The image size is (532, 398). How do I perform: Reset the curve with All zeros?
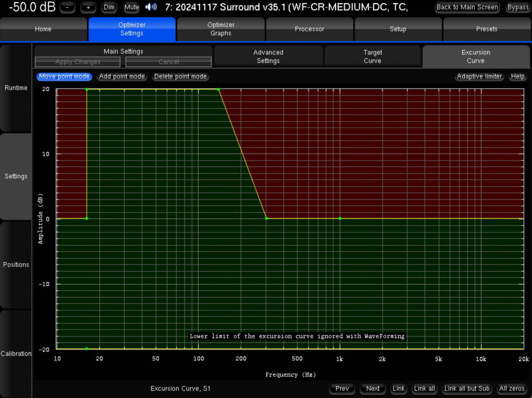(512, 388)
